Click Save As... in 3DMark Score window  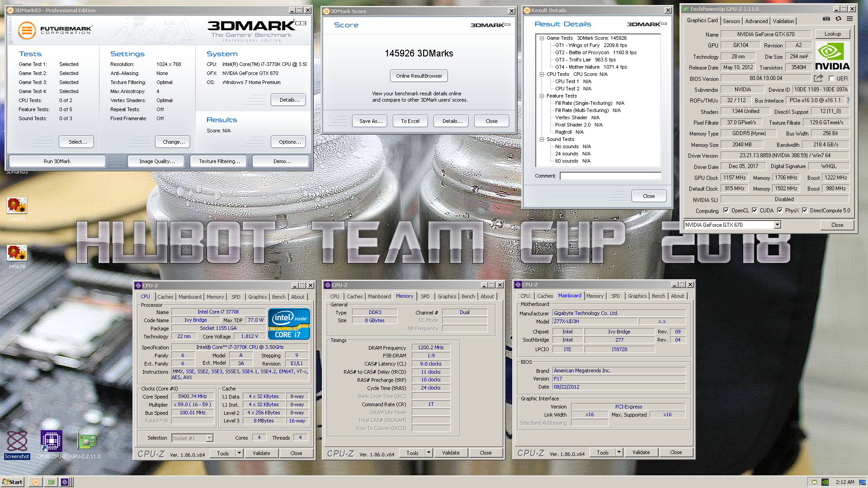click(371, 121)
